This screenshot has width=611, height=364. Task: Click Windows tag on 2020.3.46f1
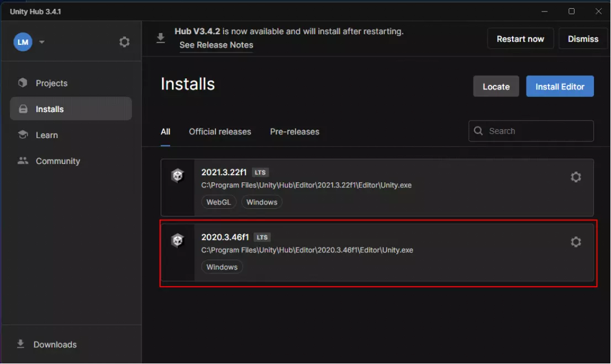coord(222,267)
